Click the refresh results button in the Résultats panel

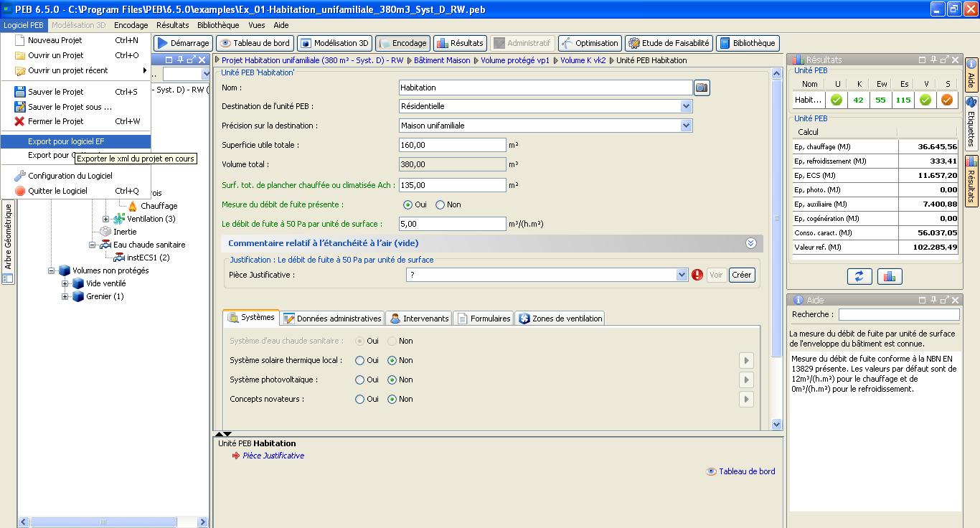point(859,276)
